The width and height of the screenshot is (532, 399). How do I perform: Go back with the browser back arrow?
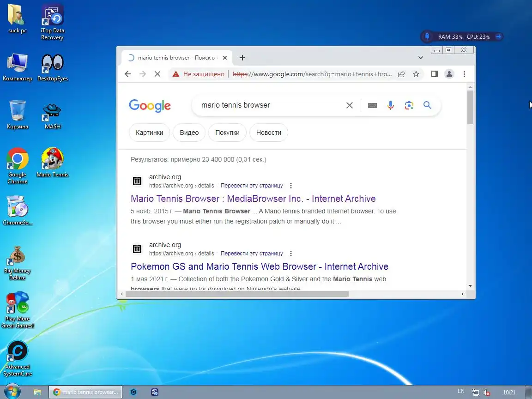pos(127,74)
